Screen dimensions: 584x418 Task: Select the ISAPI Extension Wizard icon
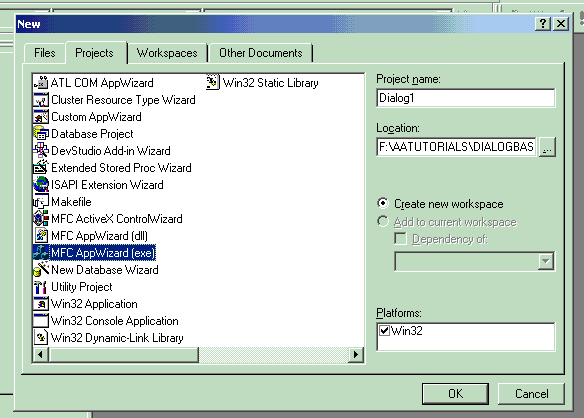(x=41, y=185)
